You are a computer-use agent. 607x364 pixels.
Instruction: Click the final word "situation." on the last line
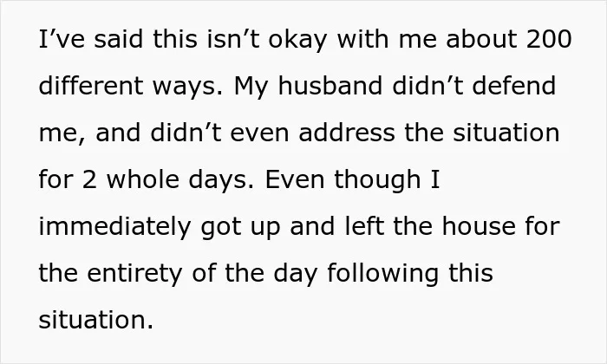(x=96, y=320)
